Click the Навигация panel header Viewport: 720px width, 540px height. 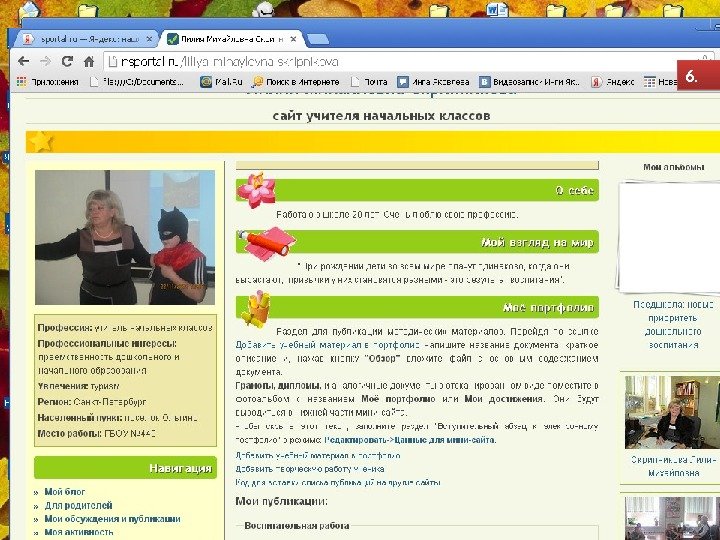point(125,468)
